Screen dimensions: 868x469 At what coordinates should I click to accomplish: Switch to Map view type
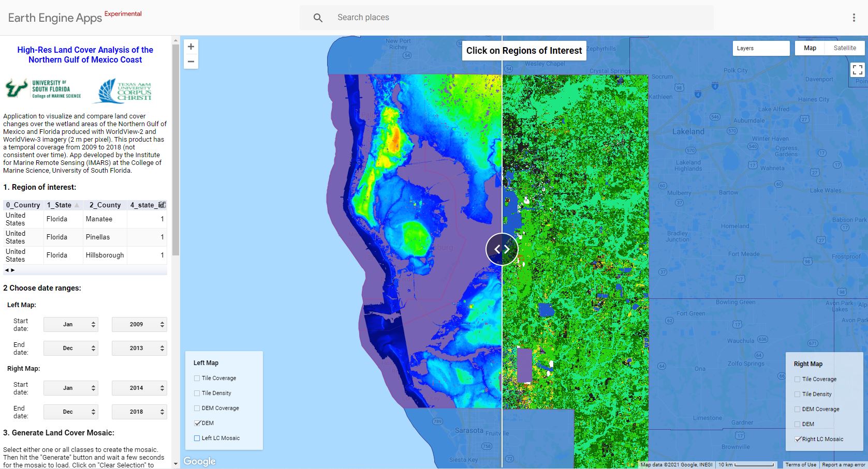point(810,48)
